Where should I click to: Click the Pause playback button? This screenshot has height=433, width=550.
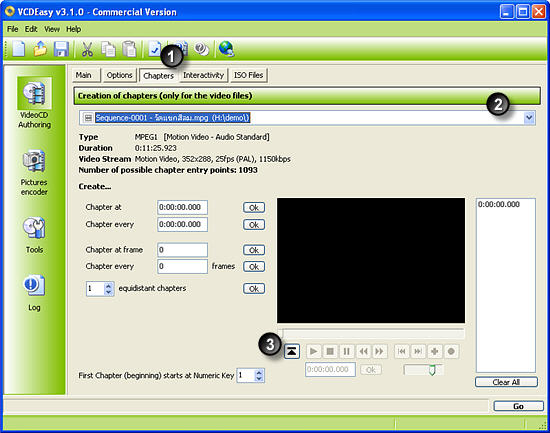click(346, 351)
